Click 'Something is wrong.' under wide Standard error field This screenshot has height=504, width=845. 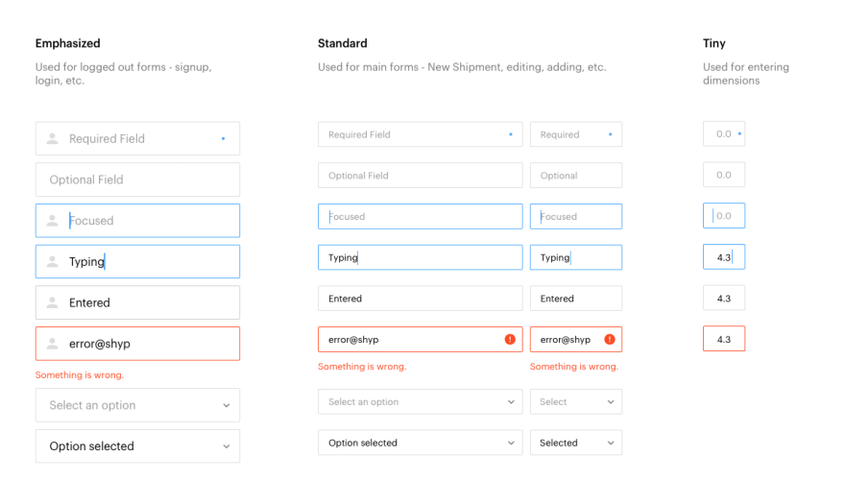[362, 366]
